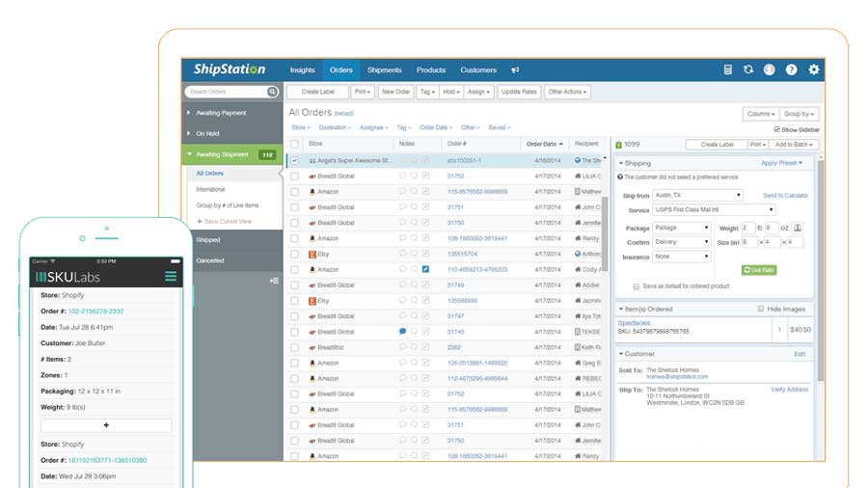
Task: Open the Confirm Delivery dropdown
Action: (682, 242)
